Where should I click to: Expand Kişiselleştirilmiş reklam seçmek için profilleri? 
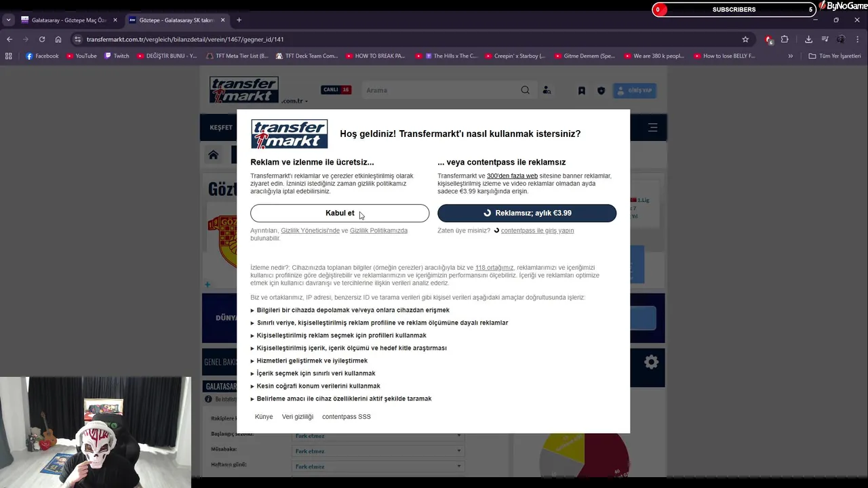coord(338,335)
